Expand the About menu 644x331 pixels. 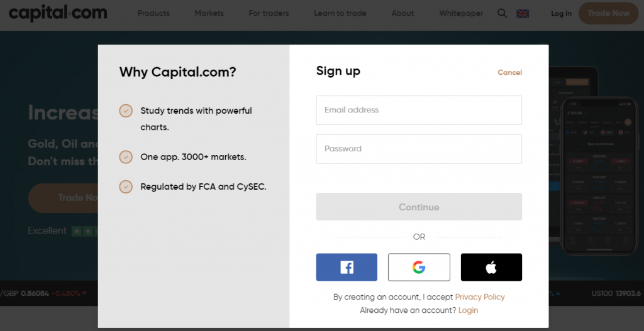402,13
